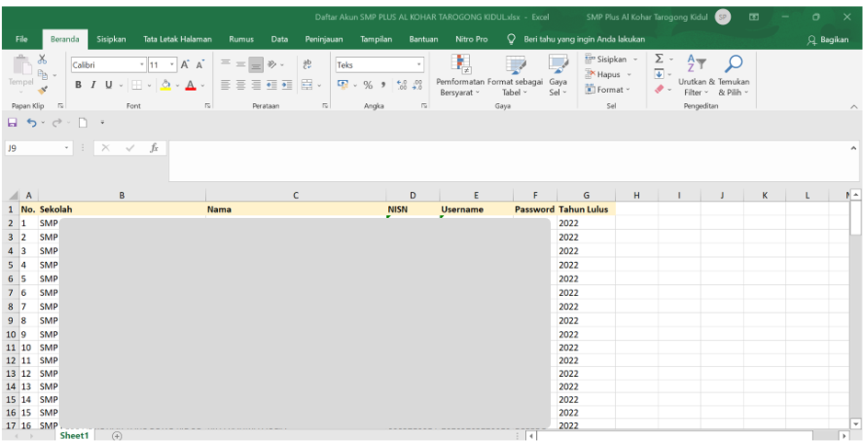868x445 pixels.
Task: Click the Save icon in quick access toolbar
Action: [12, 122]
